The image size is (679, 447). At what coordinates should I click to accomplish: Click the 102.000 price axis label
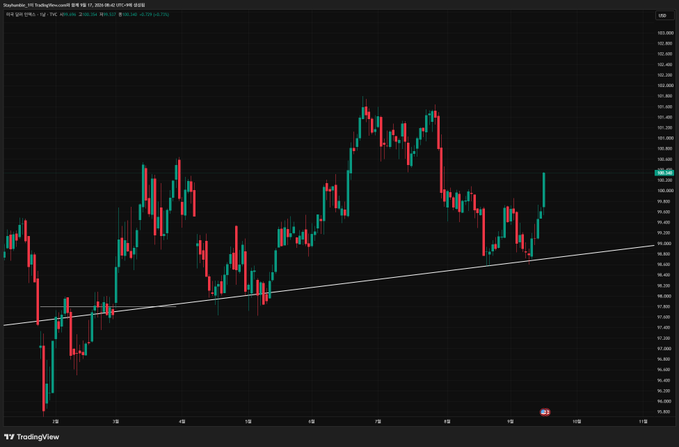point(665,85)
